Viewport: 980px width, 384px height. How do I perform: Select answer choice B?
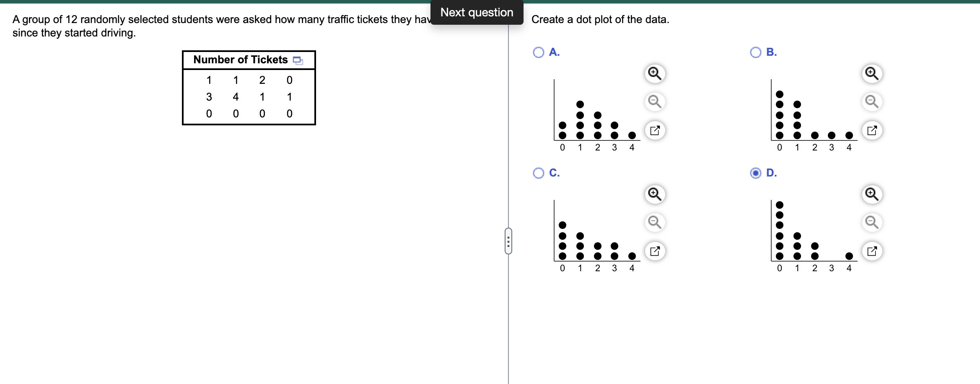pyautogui.click(x=755, y=52)
